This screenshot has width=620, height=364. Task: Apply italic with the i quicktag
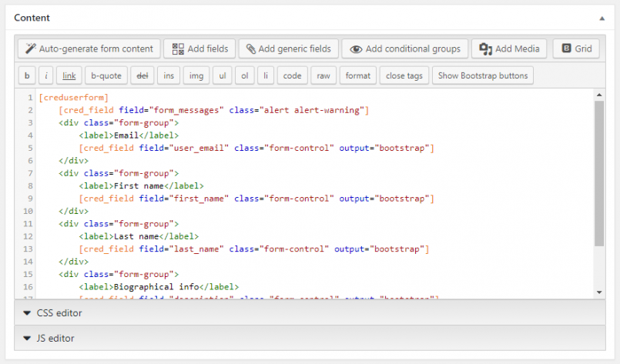pyautogui.click(x=46, y=75)
